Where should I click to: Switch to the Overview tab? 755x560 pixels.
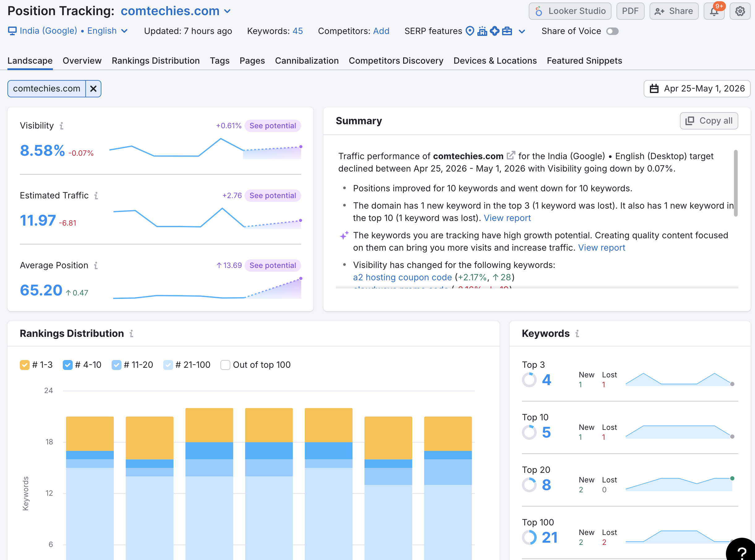(x=82, y=61)
